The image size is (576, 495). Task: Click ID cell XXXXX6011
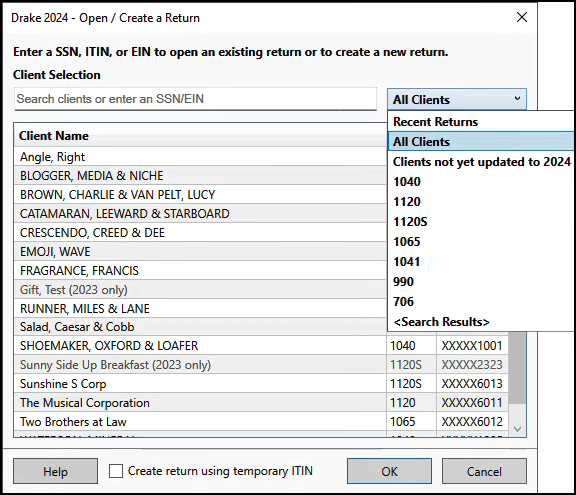click(x=472, y=403)
